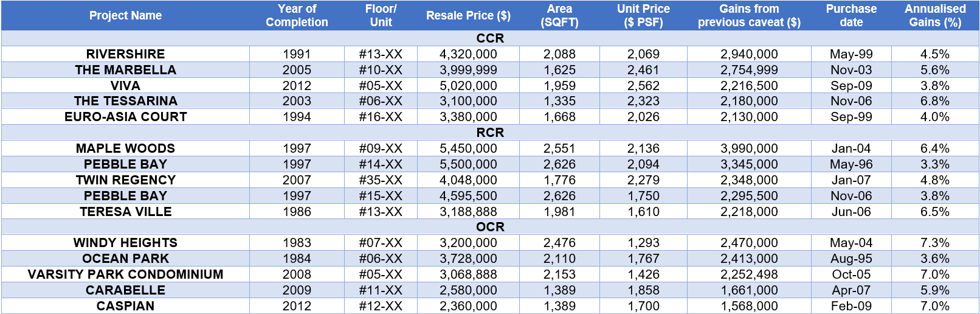Click the RCR section row
This screenshot has height=314, width=980.
[490, 133]
